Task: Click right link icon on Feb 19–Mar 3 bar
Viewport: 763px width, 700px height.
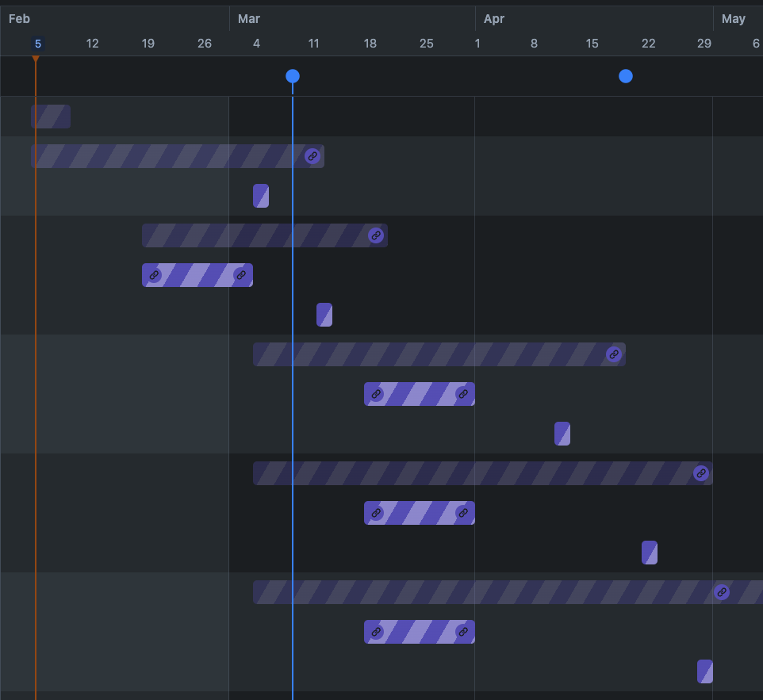Action: point(241,275)
